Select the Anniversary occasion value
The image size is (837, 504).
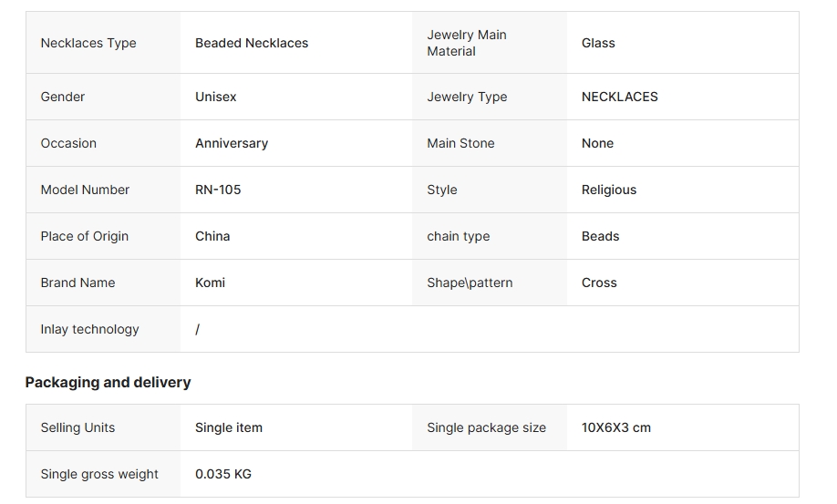[232, 143]
